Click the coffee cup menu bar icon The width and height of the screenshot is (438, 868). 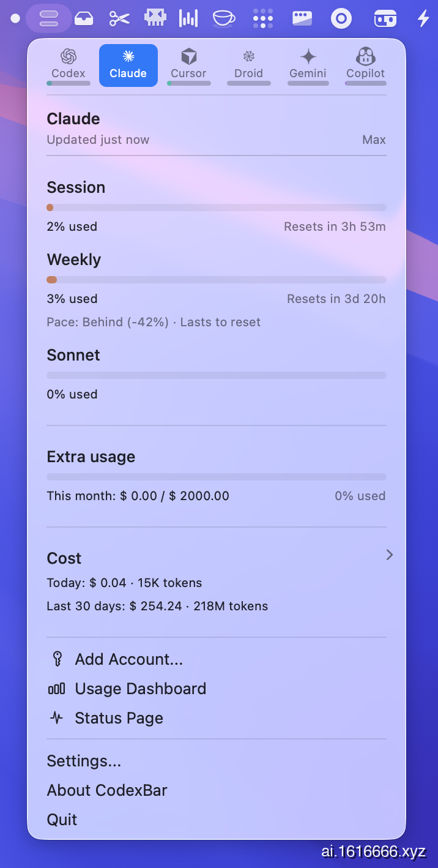tap(224, 19)
